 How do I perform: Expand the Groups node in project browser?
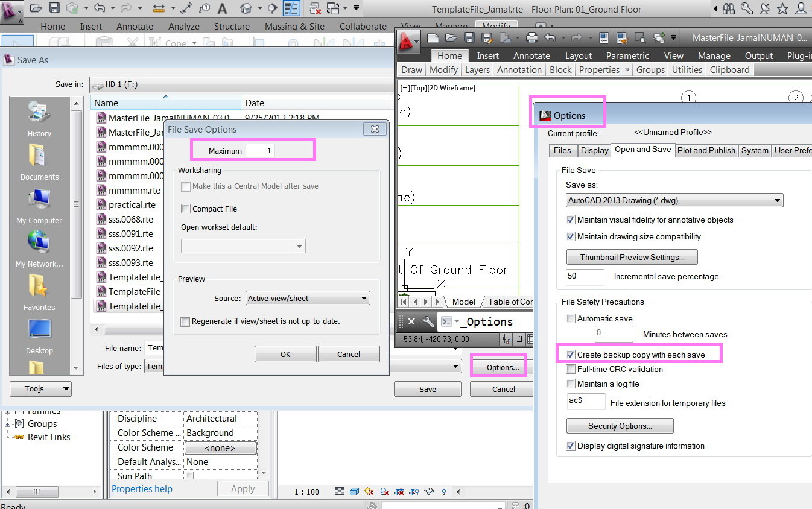coord(8,424)
